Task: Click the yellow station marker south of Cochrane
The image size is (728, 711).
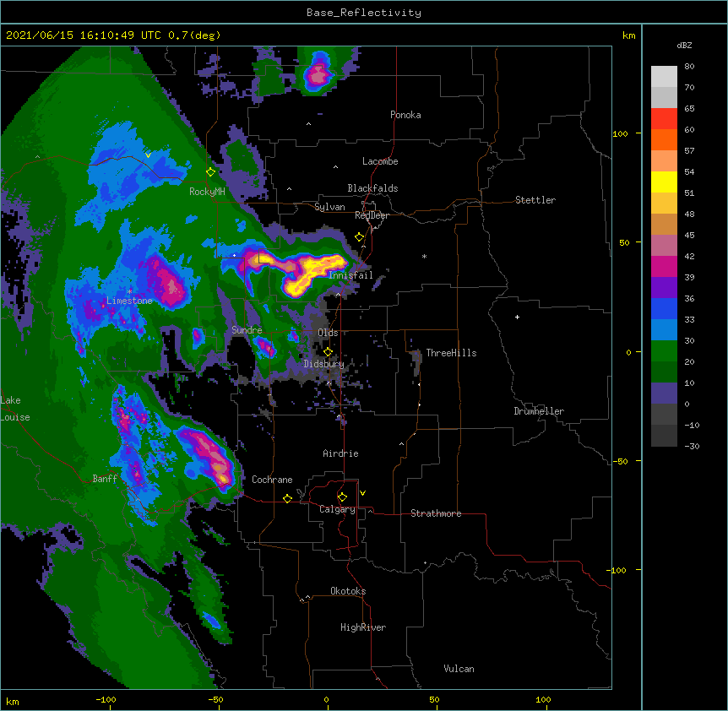Action: [x=287, y=498]
